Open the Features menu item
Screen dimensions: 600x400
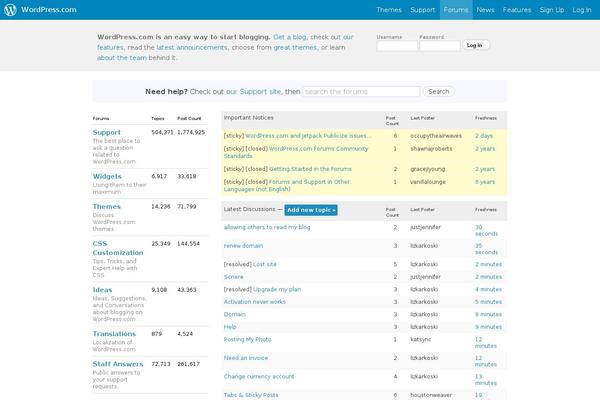pos(517,10)
